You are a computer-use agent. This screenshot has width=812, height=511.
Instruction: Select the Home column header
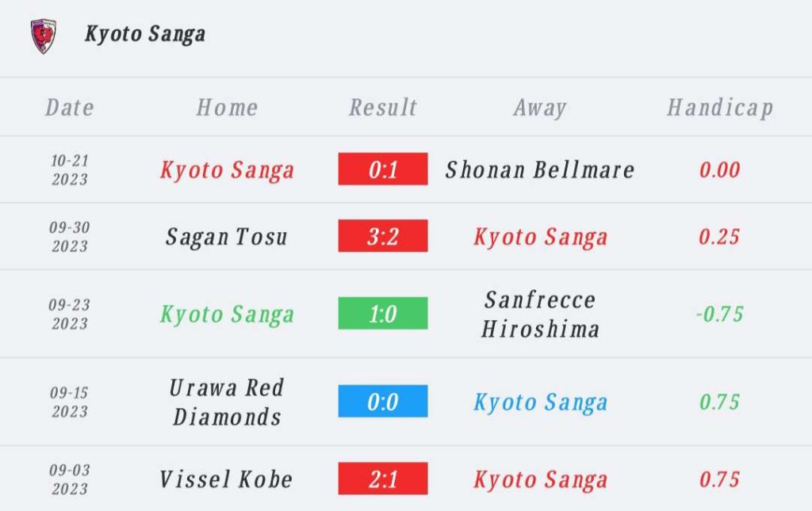coord(227,108)
